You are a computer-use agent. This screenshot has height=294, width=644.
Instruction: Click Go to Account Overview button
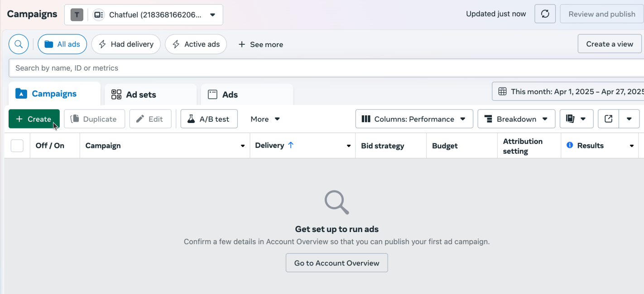(x=336, y=263)
